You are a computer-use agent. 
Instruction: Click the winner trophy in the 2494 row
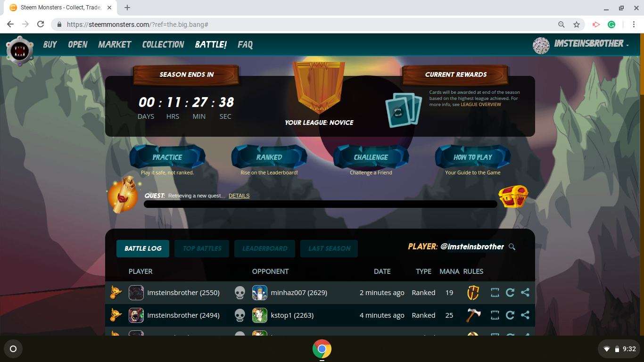click(x=116, y=315)
